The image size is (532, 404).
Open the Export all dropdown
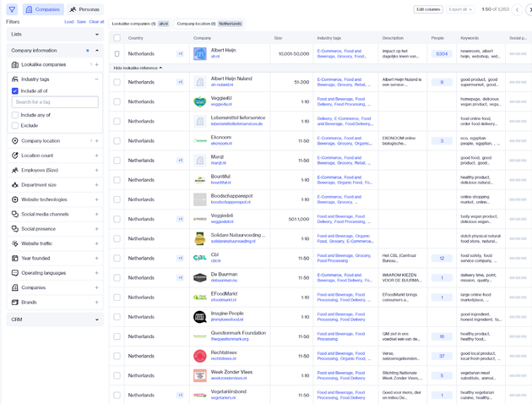(459, 9)
